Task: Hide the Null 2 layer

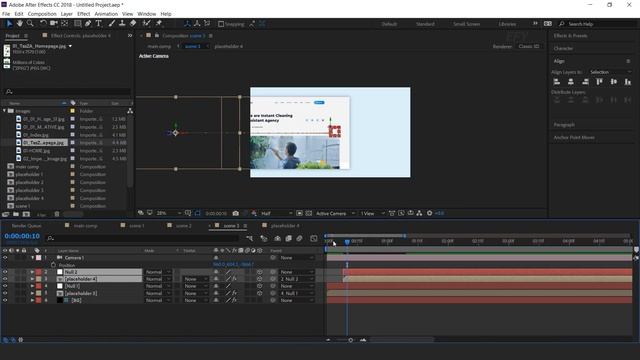Action: (5, 272)
